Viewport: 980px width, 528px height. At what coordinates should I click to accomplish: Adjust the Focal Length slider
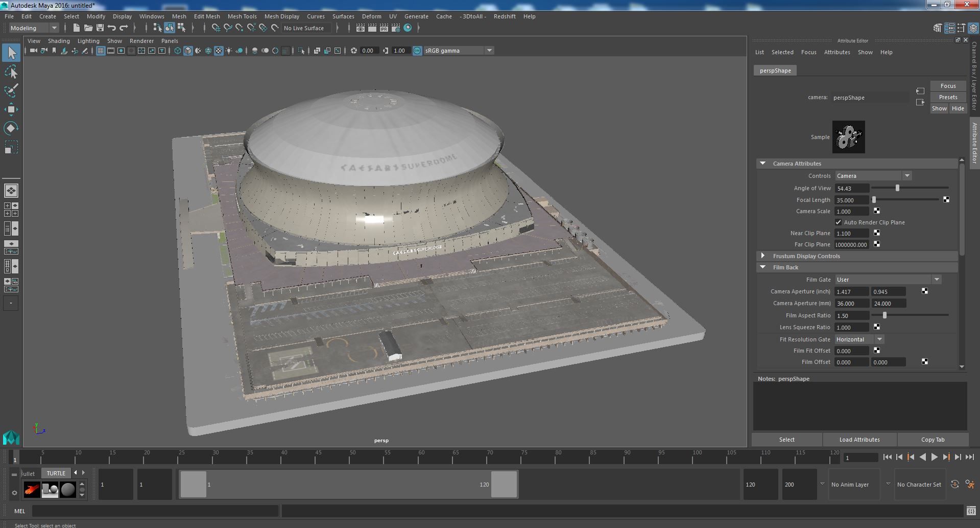point(874,200)
